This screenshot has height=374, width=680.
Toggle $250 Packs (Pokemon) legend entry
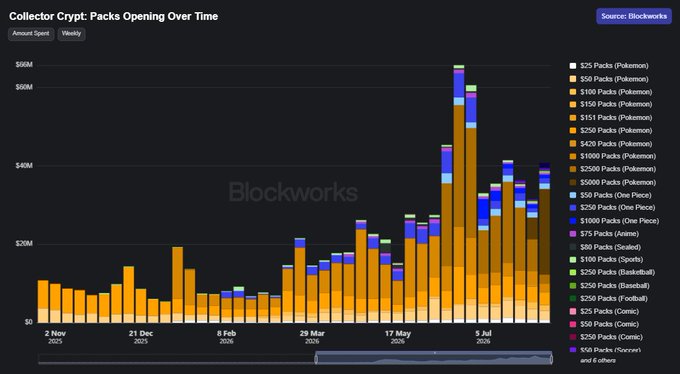tap(611, 131)
